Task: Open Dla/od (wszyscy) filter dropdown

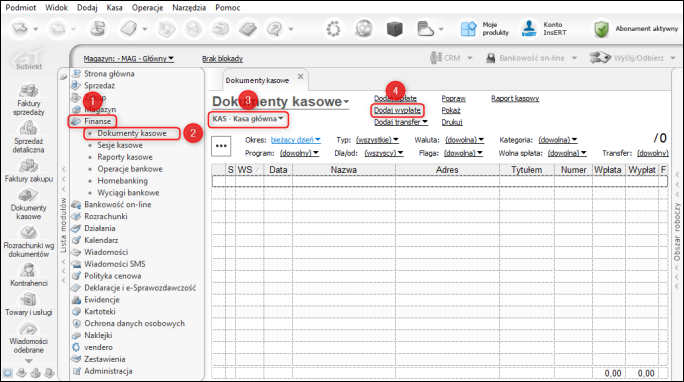Action: (x=383, y=153)
